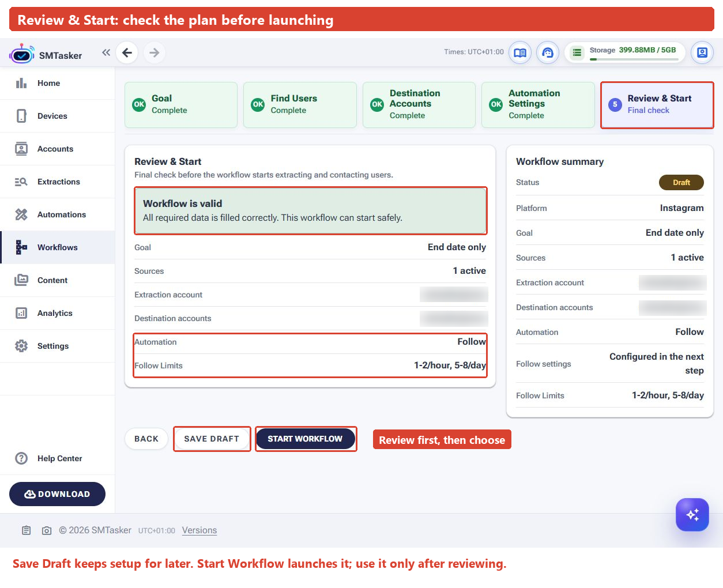Open Analytics in the sidebar
Image resolution: width=723 pixels, height=588 pixels.
tap(58, 313)
